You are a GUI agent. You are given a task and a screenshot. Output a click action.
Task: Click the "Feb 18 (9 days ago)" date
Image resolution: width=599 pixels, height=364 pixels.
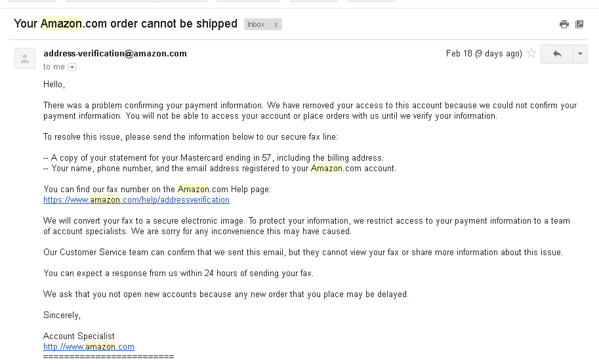484,53
